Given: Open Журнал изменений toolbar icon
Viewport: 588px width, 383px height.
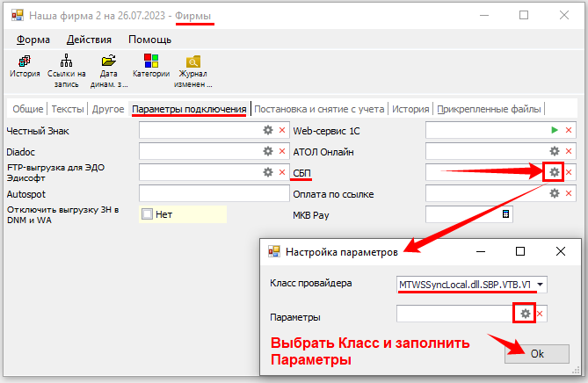Looking at the screenshot, I should point(193,62).
